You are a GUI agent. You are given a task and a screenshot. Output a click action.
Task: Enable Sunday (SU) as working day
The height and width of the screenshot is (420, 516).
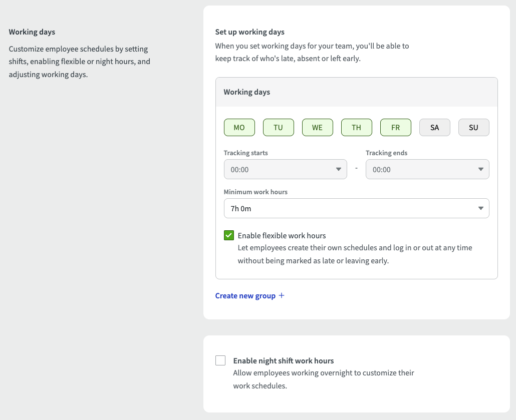coord(473,127)
